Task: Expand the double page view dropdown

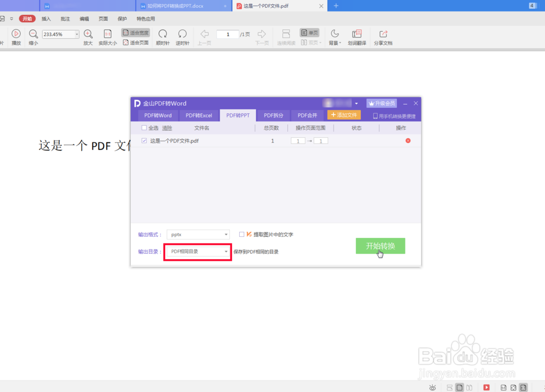Action: click(x=320, y=42)
